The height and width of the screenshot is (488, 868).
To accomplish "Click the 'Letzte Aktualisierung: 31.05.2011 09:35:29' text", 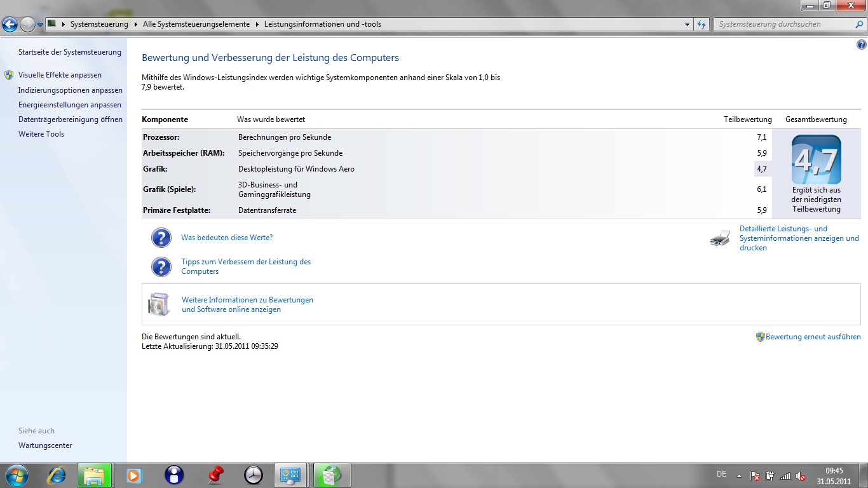I will pos(210,346).
